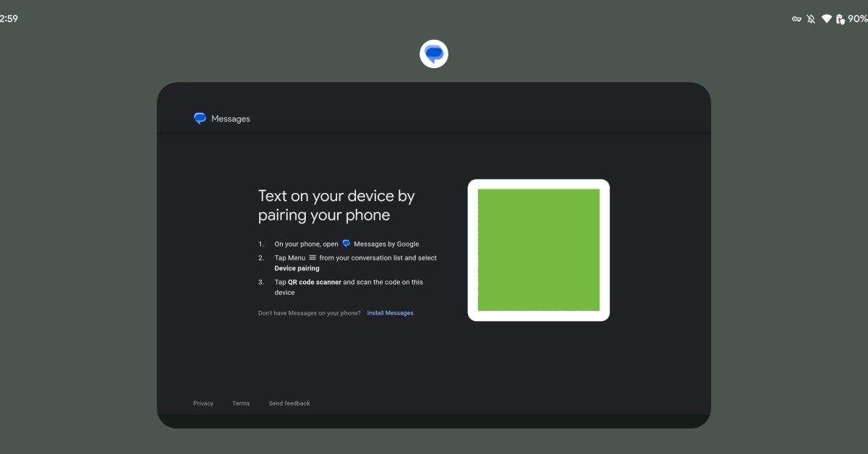Viewport: 868px width, 454px height.
Task: Select Send feedback in the footer
Action: tap(289, 403)
